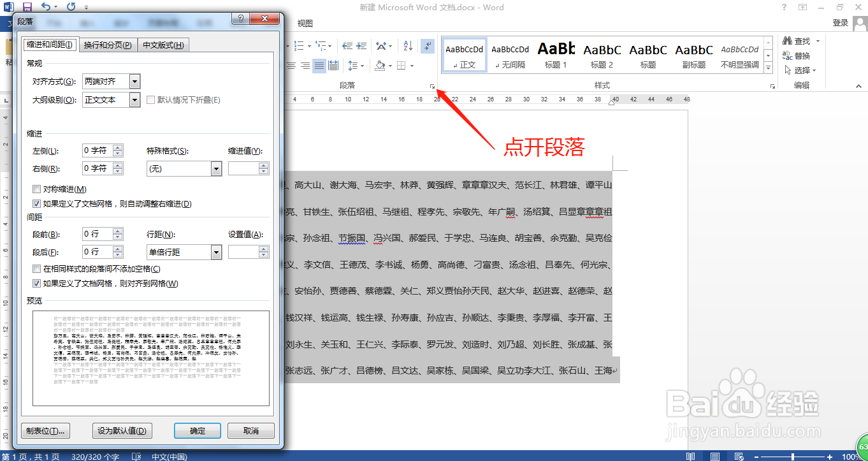This screenshot has height=461, width=868.
Task: Click the Sort (AZ) icon
Action: coord(408,45)
